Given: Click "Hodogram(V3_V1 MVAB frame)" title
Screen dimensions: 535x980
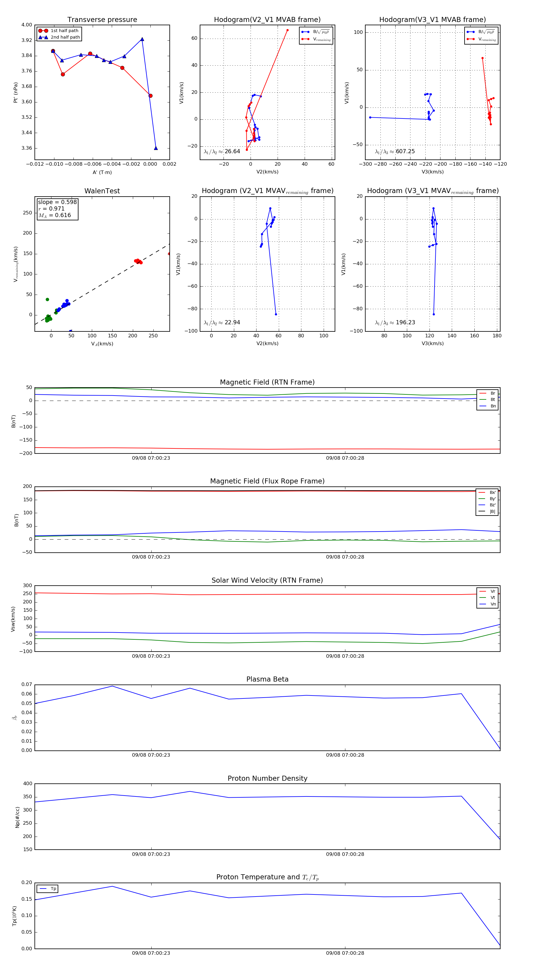Looking at the screenshot, I should coord(432,20).
